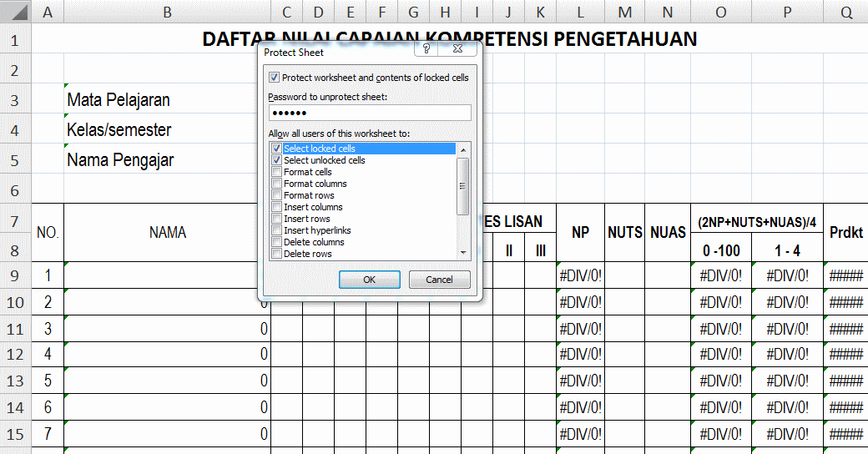The image size is (868, 454).
Task: Toggle Select locked cells checkbox
Action: coord(277,149)
